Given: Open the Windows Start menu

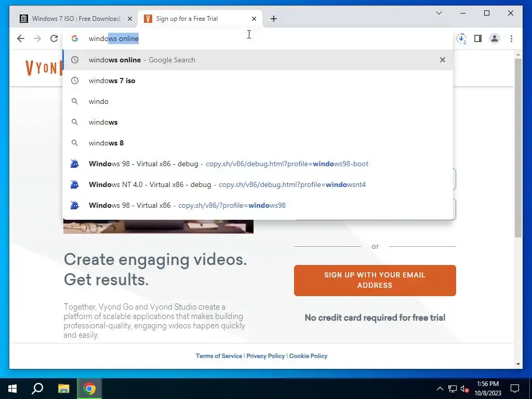Looking at the screenshot, I should click(12, 389).
